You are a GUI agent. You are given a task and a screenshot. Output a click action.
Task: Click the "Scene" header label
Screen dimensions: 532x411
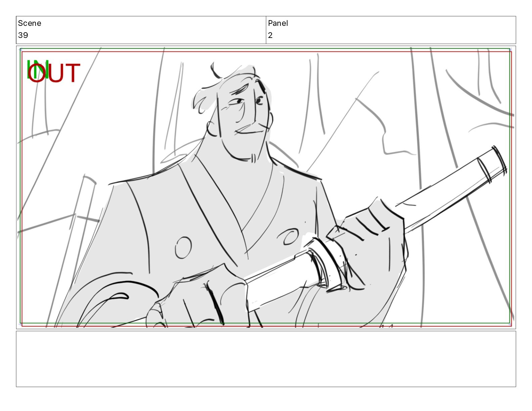(x=30, y=23)
